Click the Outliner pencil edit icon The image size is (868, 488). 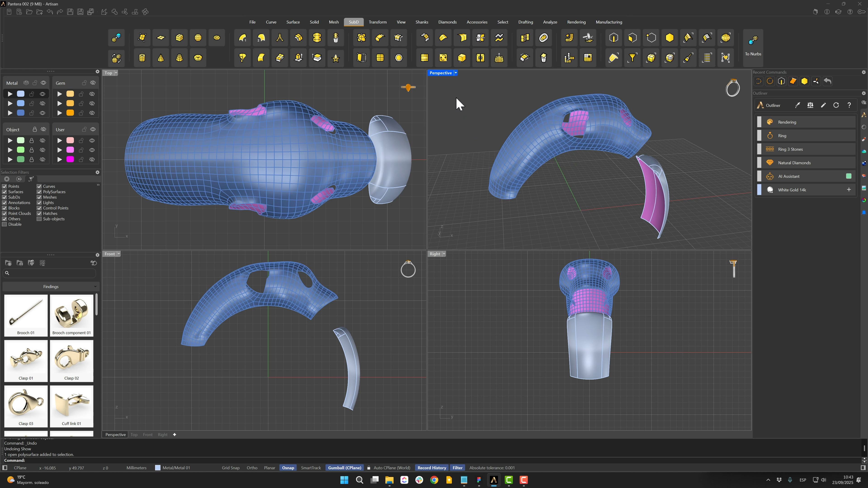click(x=823, y=106)
